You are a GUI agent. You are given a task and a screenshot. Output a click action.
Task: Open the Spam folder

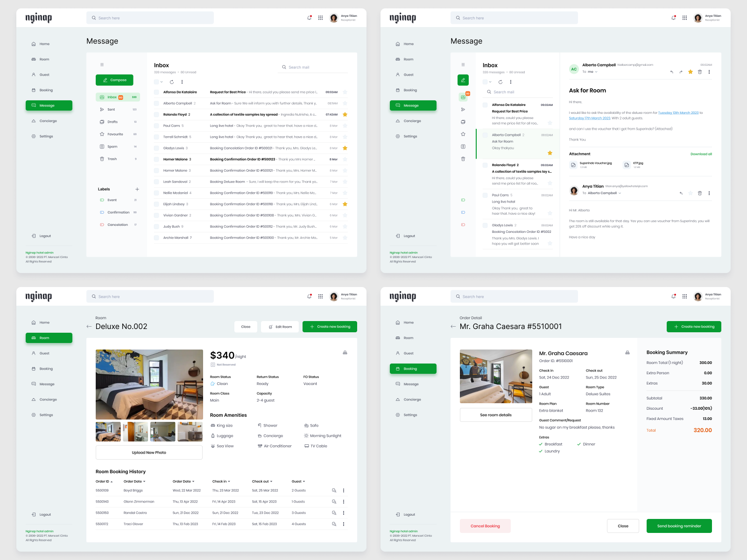click(x=111, y=146)
